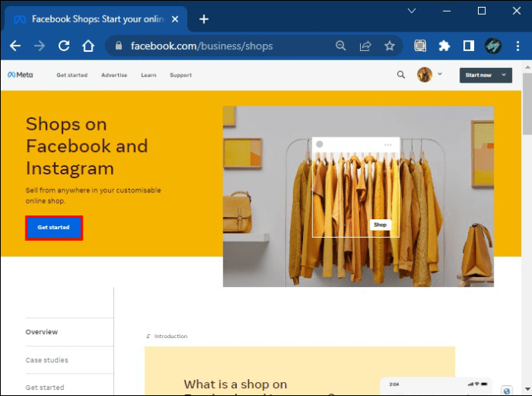Viewport: 532px width, 396px height.
Task: Open the site search magnifier icon
Action: [x=401, y=75]
